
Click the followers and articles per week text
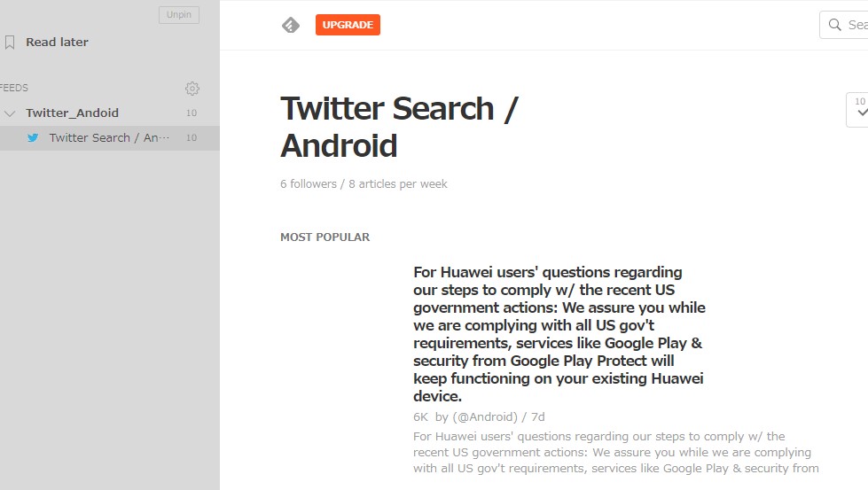(364, 184)
